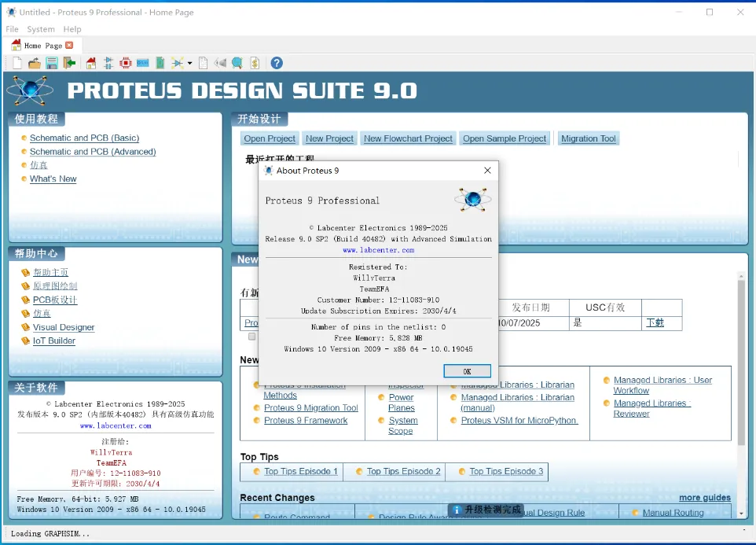Go to Home Page via house toolbar icon
The width and height of the screenshot is (756, 545).
(x=91, y=63)
